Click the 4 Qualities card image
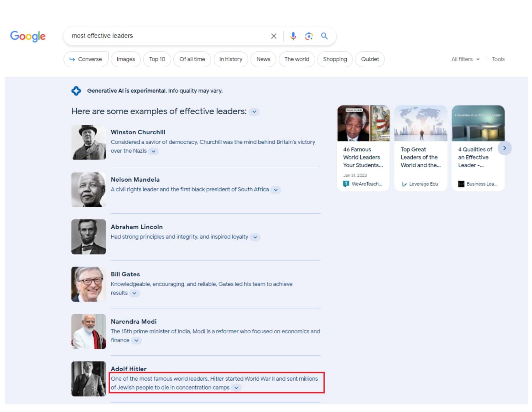 click(478, 123)
